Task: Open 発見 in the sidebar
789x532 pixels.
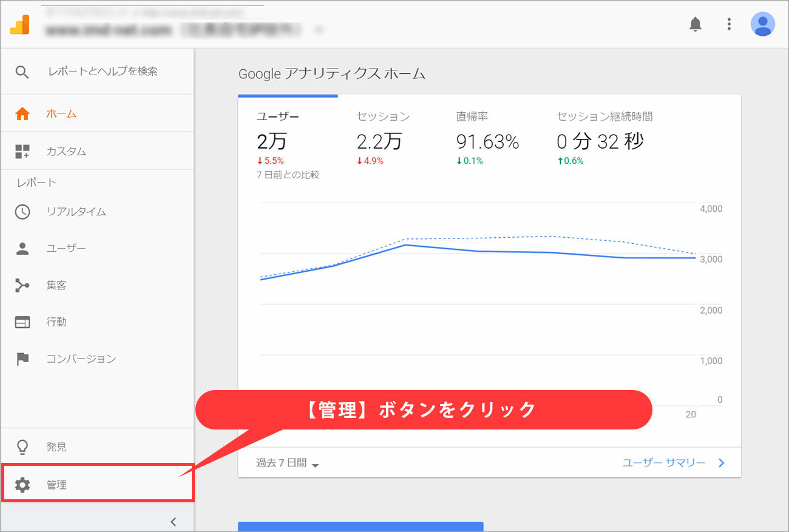Action: [97, 447]
